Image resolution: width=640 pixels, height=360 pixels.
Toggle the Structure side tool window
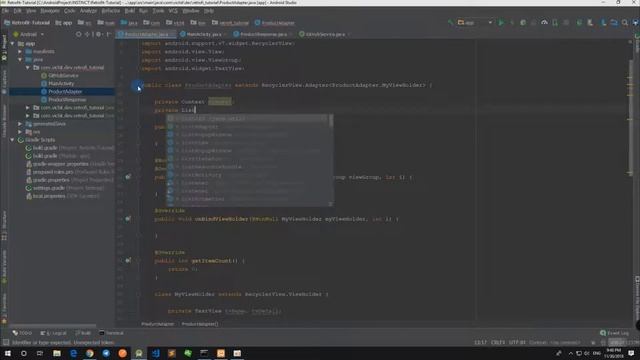click(4, 225)
